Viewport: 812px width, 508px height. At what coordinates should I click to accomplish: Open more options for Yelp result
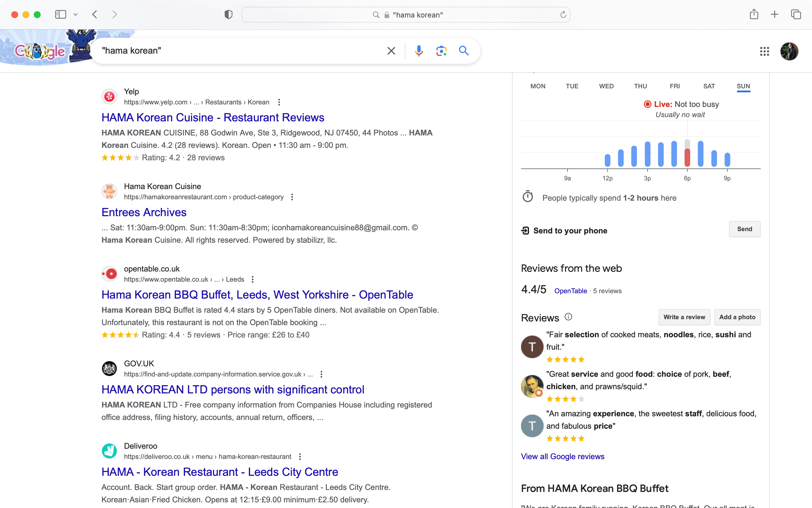click(x=279, y=102)
